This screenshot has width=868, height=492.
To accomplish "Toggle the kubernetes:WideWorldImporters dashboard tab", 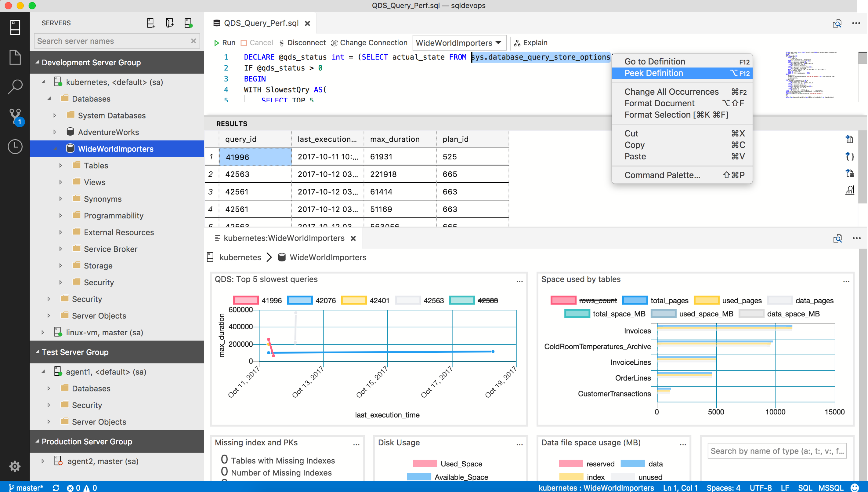I will [x=284, y=238].
